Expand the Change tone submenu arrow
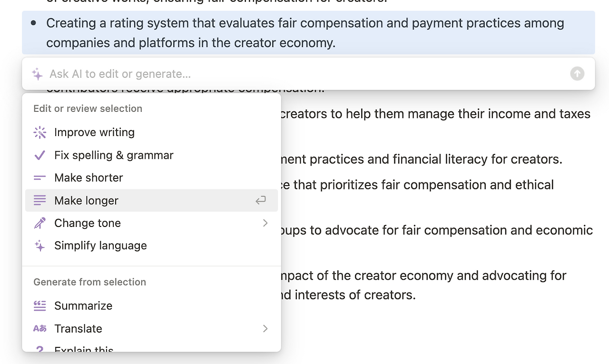The width and height of the screenshot is (609, 364). tap(265, 223)
